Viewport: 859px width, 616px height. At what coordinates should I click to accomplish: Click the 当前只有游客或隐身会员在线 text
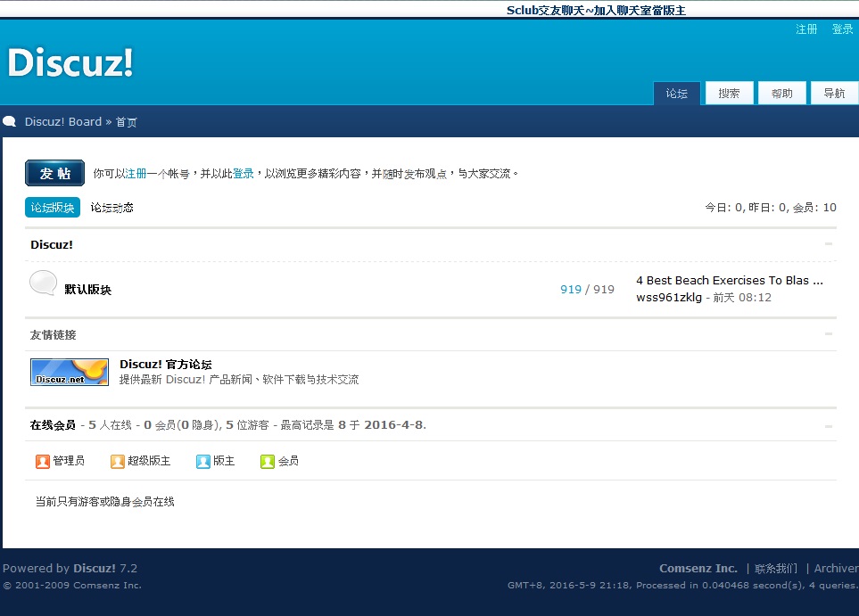click(x=104, y=502)
